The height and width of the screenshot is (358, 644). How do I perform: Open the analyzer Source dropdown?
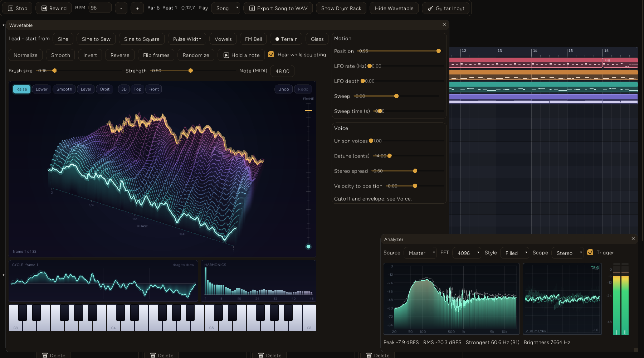click(420, 253)
